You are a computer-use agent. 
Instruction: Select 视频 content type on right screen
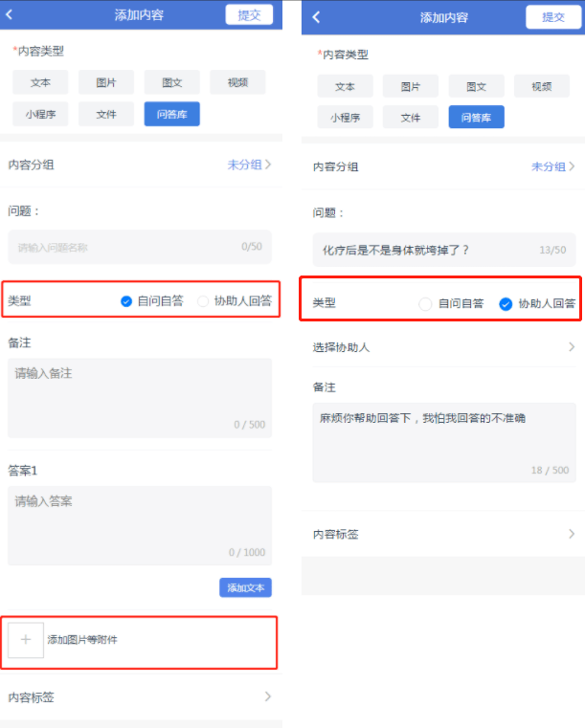pyautogui.click(x=541, y=86)
